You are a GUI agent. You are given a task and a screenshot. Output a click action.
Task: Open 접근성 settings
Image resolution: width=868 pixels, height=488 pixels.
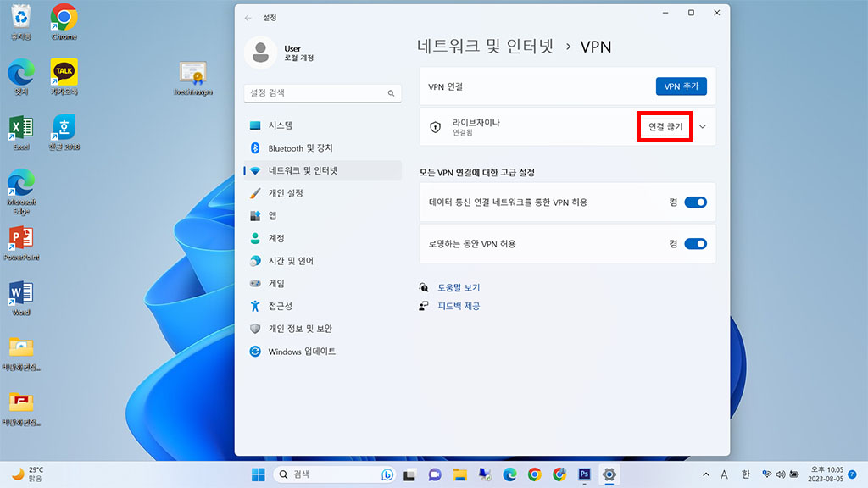323,306
